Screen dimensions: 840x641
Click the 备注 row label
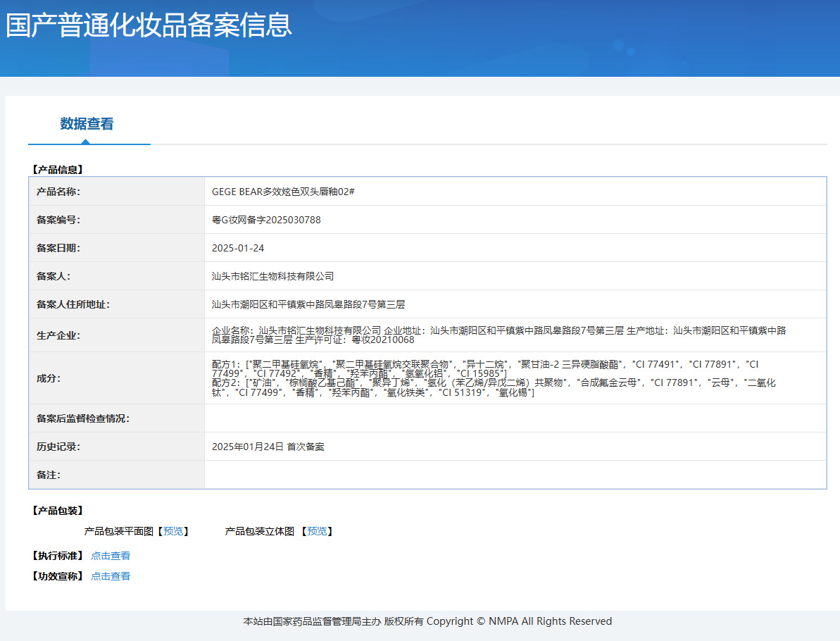coord(49,475)
